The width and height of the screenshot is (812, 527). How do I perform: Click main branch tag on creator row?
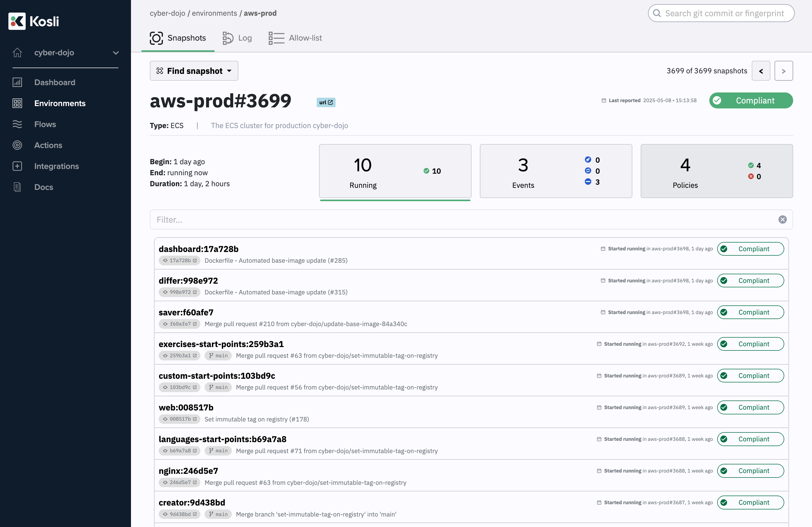tap(218, 514)
